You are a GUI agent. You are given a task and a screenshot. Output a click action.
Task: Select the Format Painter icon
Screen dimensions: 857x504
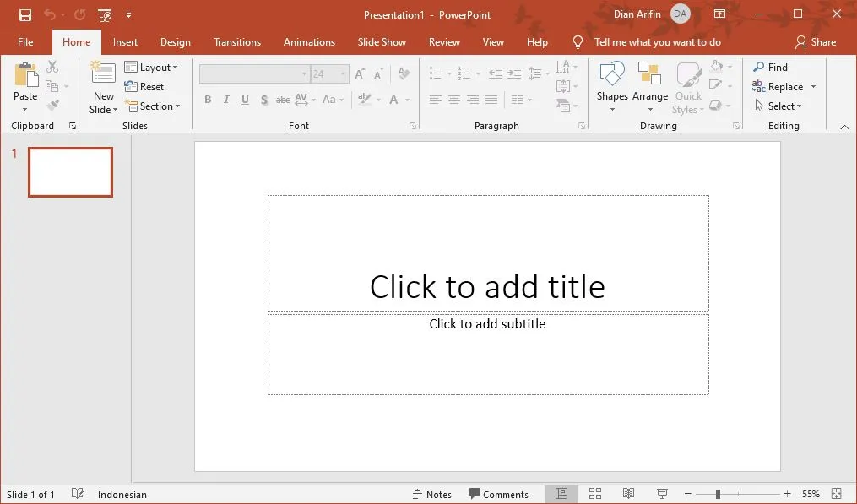pyautogui.click(x=53, y=103)
